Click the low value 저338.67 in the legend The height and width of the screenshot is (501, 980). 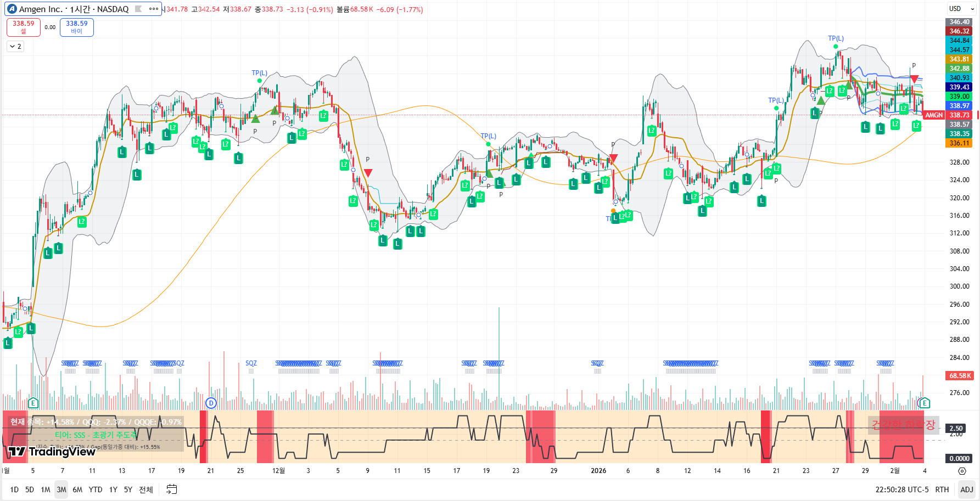point(237,9)
